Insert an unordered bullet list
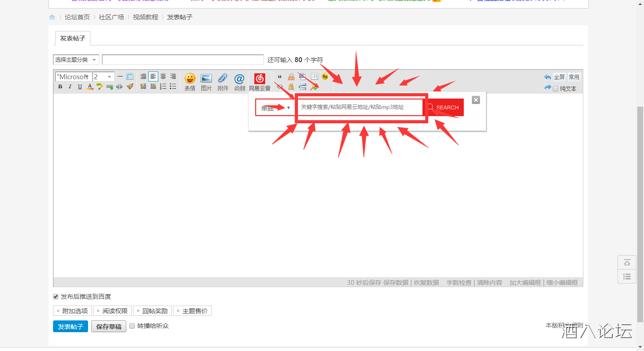The image size is (644, 351). pos(173,86)
